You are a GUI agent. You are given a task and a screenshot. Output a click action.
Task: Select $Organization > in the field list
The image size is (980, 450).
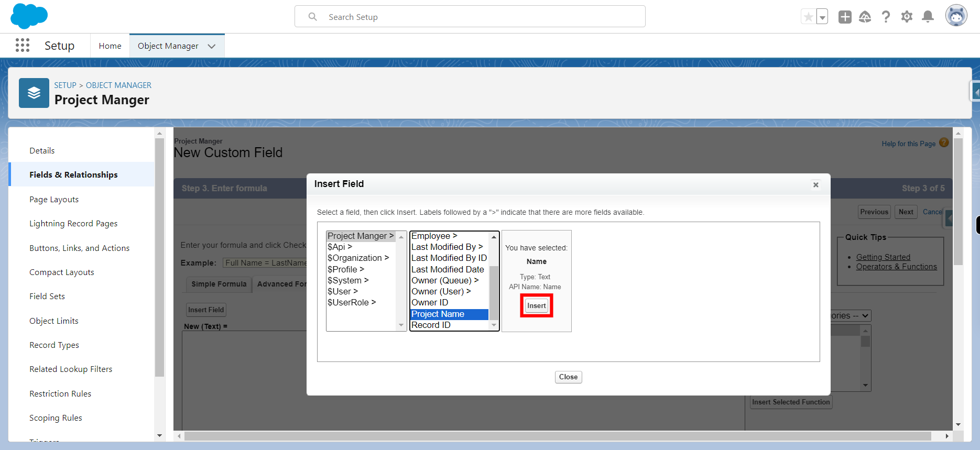(362, 258)
